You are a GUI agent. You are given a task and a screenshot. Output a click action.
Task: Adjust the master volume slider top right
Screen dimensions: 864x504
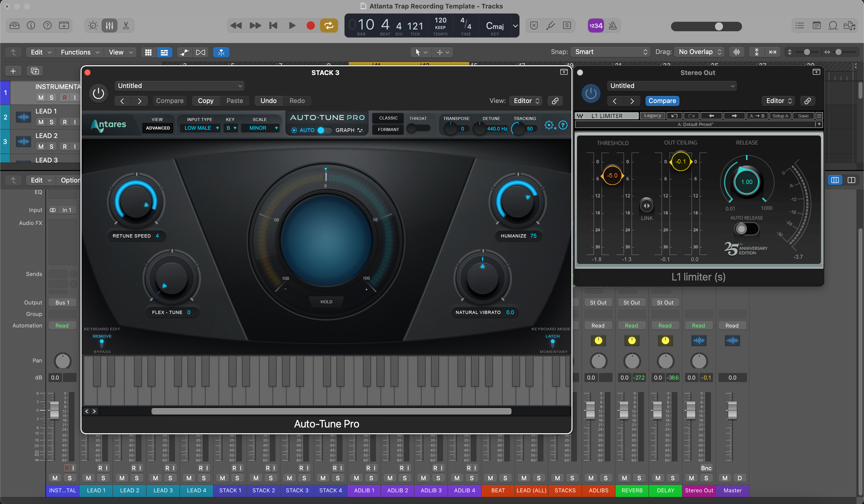(x=719, y=26)
